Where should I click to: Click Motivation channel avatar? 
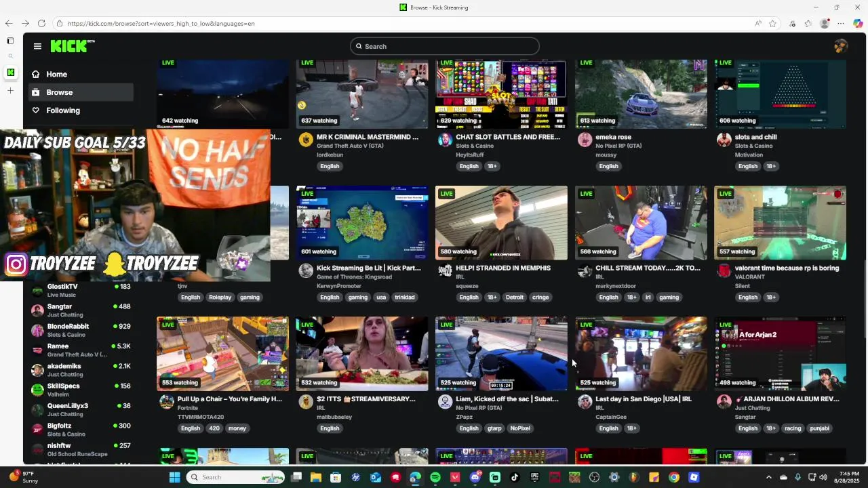724,140
